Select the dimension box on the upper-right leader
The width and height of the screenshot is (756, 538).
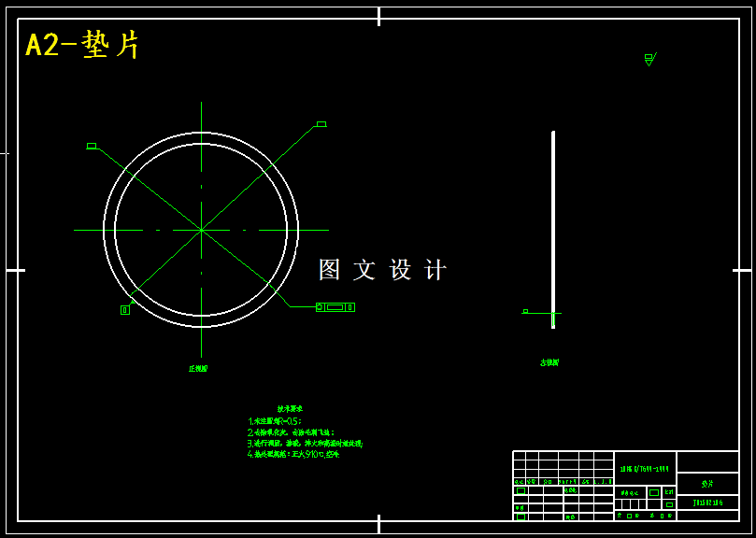point(321,124)
